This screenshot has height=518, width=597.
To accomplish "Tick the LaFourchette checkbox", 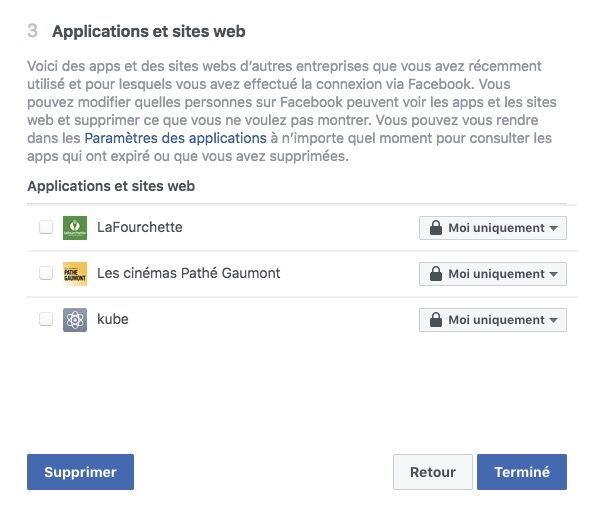I will click(46, 227).
